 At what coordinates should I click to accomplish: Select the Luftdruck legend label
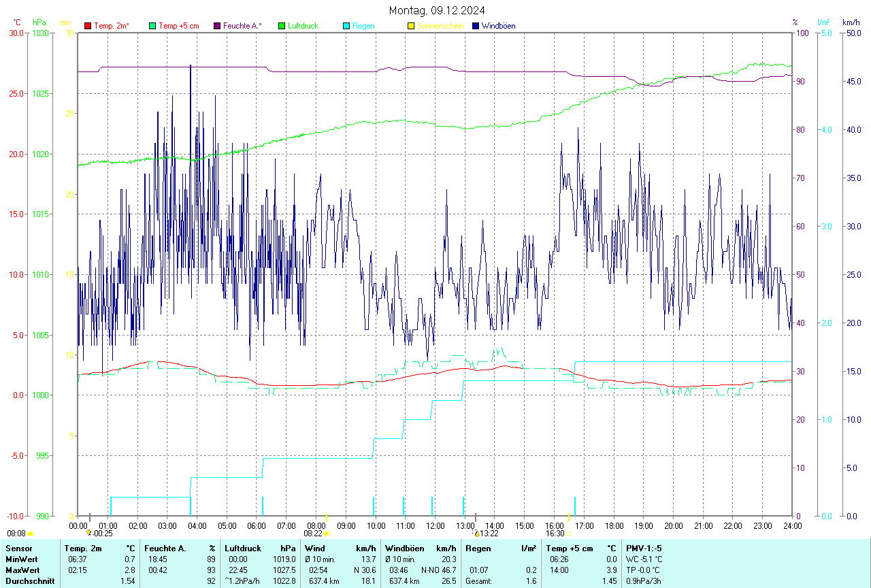[x=303, y=26]
